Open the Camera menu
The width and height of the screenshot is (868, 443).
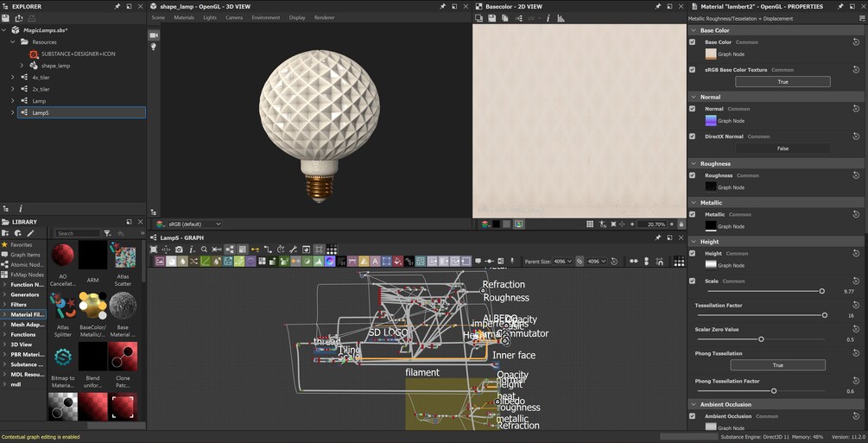pyautogui.click(x=234, y=18)
